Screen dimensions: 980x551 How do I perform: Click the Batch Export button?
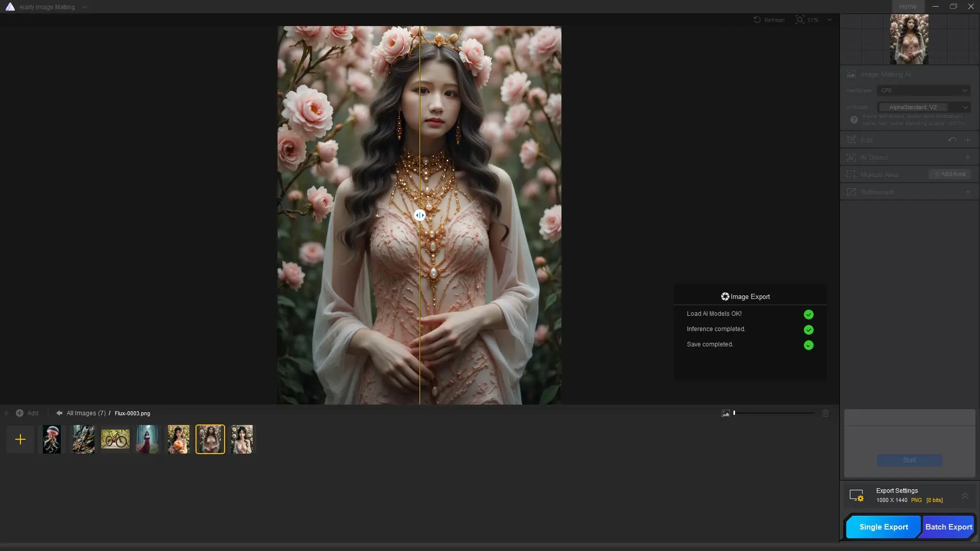pyautogui.click(x=948, y=527)
